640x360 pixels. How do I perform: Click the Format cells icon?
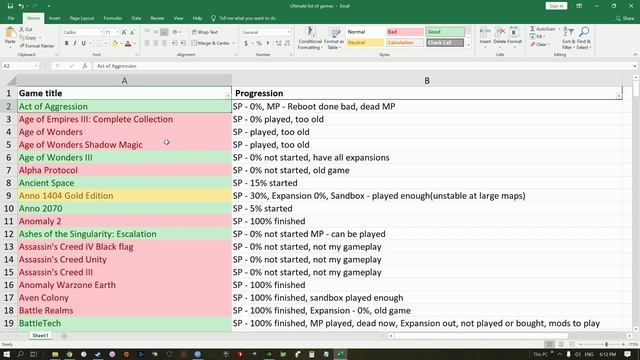click(x=514, y=32)
